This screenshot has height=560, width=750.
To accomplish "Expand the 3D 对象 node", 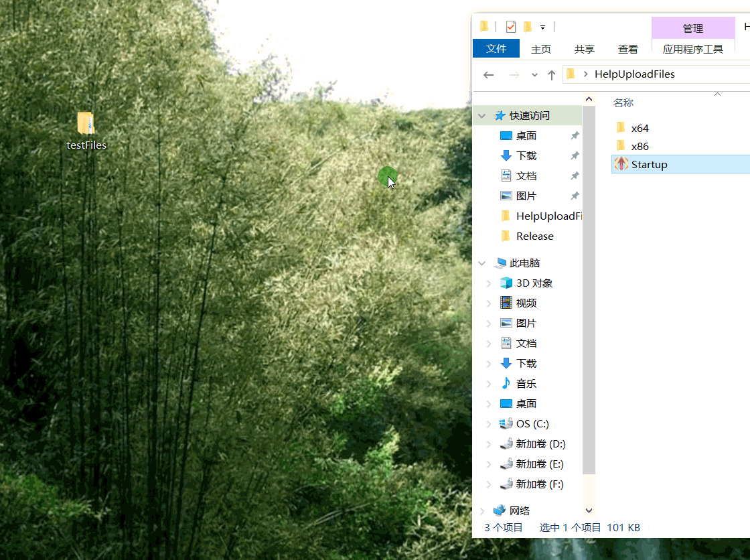I will pos(488,283).
